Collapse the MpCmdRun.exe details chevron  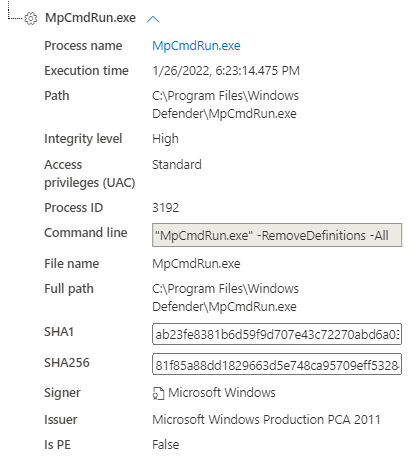pyautogui.click(x=153, y=19)
